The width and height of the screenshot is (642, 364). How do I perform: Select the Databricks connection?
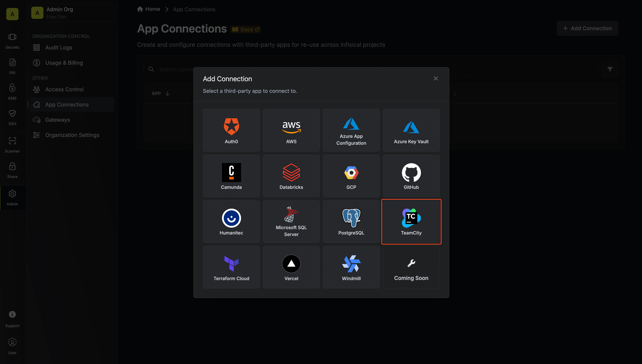click(291, 176)
